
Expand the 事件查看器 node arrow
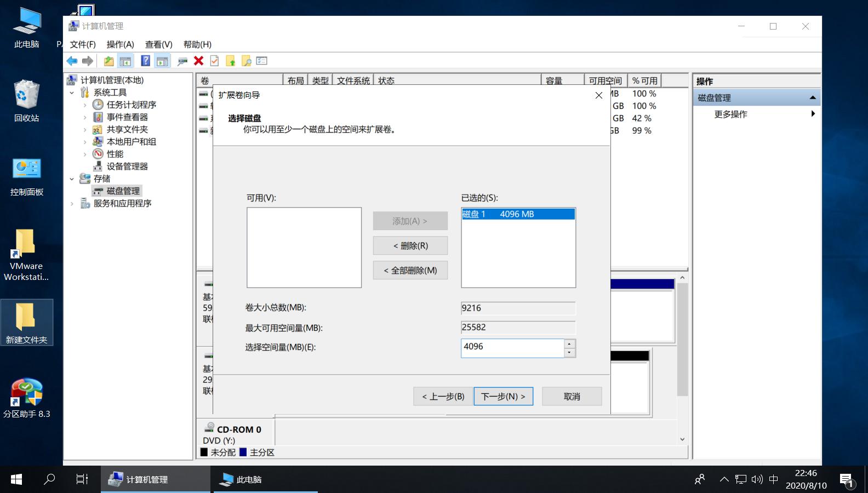(x=85, y=117)
